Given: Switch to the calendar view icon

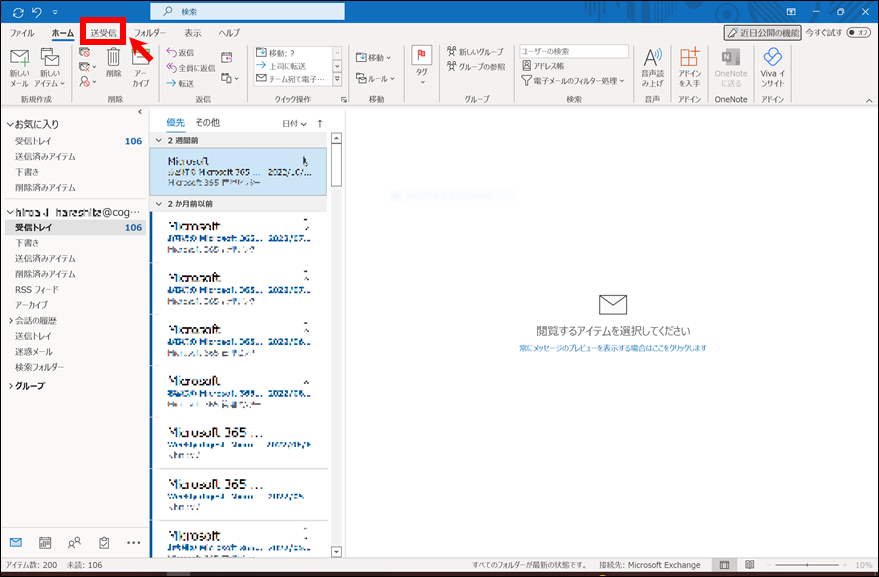Looking at the screenshot, I should click(45, 542).
